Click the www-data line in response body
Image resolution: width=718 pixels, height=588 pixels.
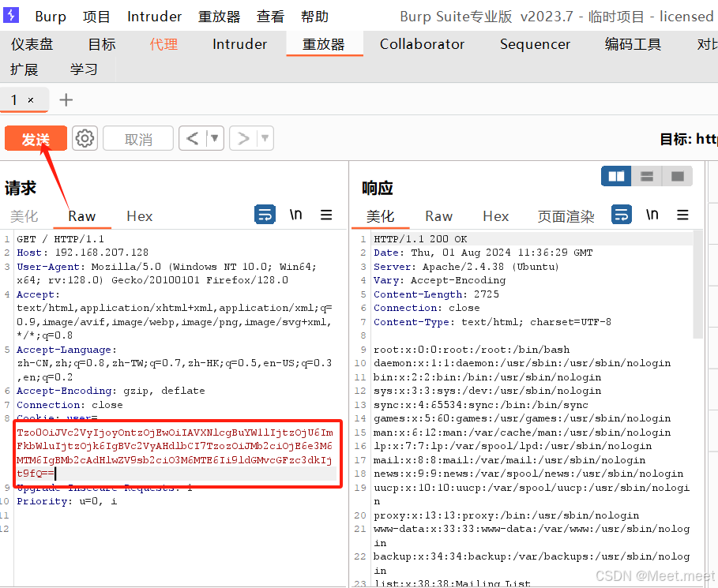point(532,535)
